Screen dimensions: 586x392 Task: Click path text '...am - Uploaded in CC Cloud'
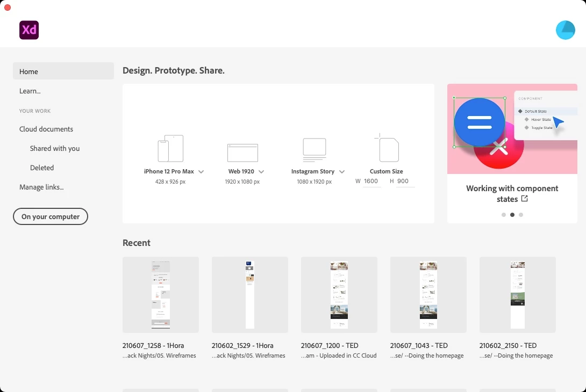339,356
